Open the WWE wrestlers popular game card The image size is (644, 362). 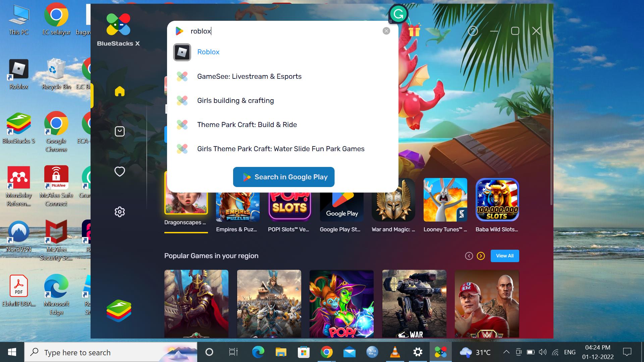[x=487, y=304]
